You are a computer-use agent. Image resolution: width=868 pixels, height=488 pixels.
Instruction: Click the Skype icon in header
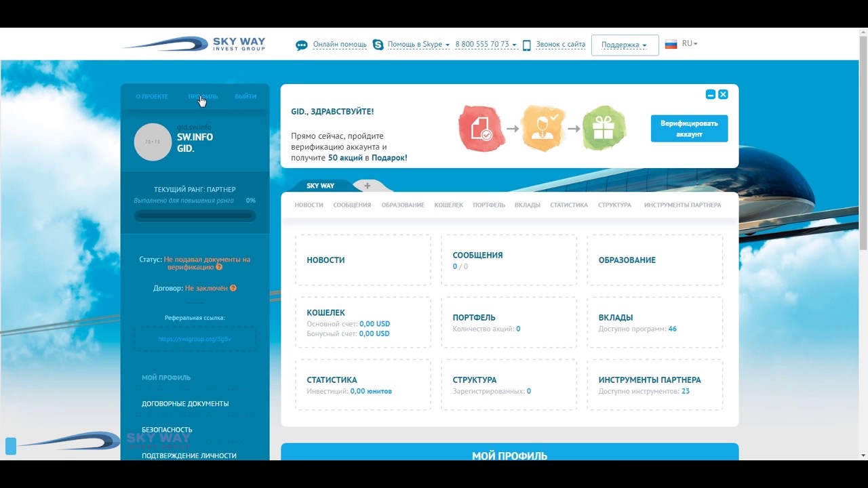[x=378, y=45]
